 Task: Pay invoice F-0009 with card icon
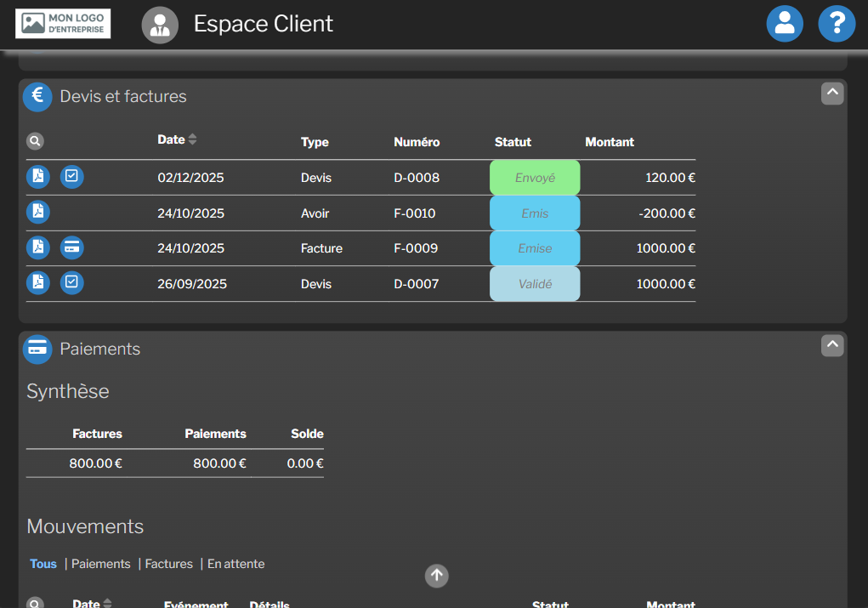[x=72, y=247]
